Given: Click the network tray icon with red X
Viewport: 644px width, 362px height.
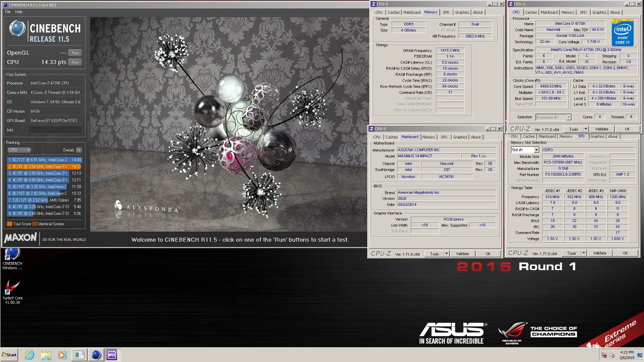Looking at the screenshot, I should click(x=604, y=356).
